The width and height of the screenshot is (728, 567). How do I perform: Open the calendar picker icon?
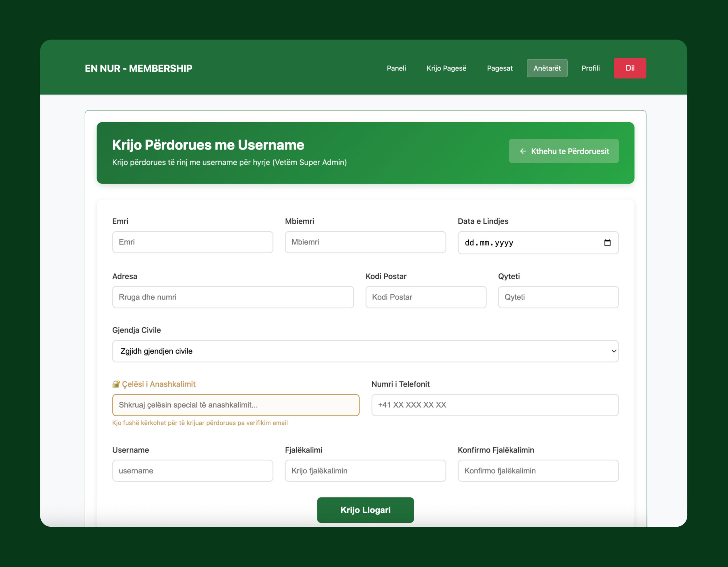[607, 243]
